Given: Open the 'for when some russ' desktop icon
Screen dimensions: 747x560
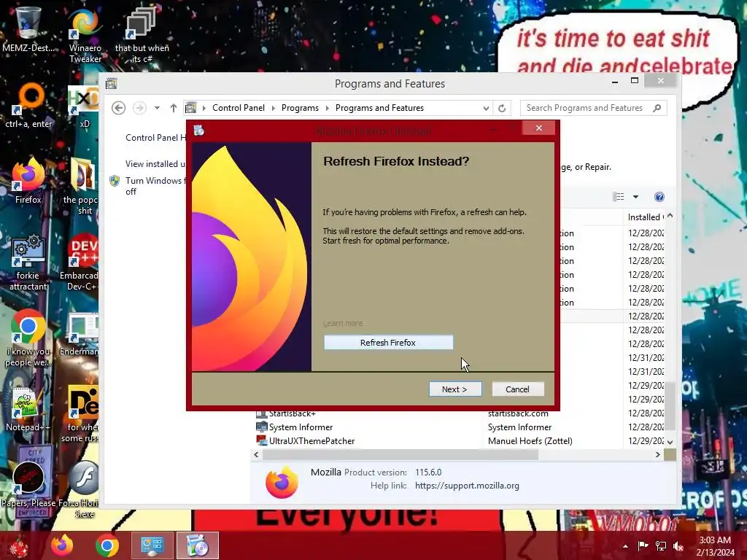Looking at the screenshot, I should (x=81, y=414).
